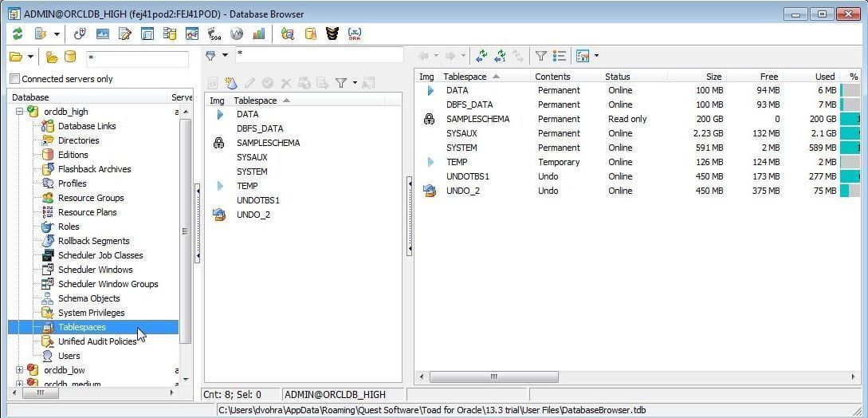Click the refresh arrows icon in right panel

click(481, 55)
